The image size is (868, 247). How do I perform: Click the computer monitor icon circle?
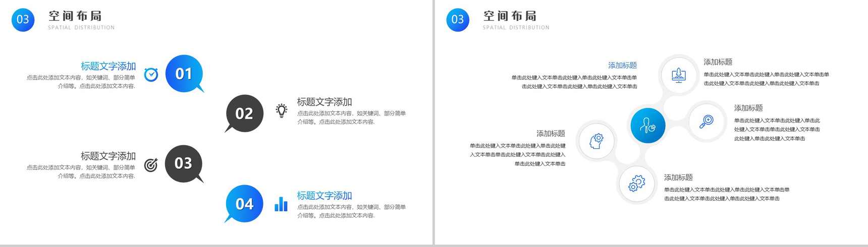click(679, 75)
